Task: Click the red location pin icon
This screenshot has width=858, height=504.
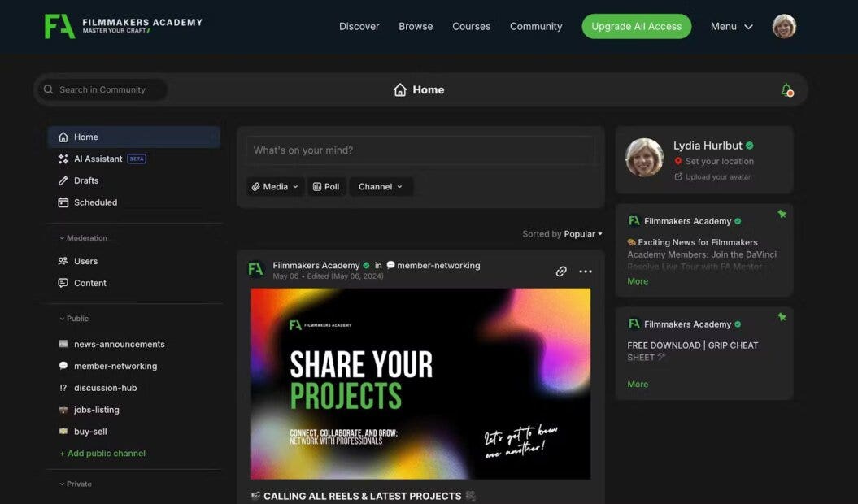Action: (678, 161)
